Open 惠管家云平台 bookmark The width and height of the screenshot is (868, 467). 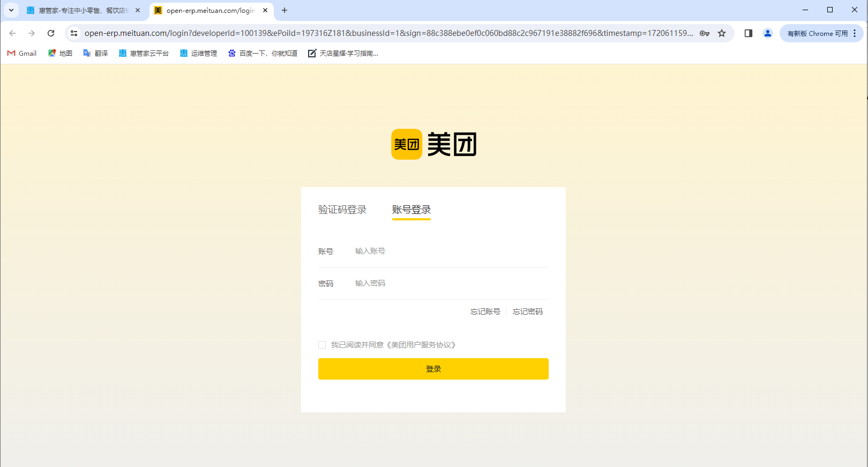tap(144, 53)
